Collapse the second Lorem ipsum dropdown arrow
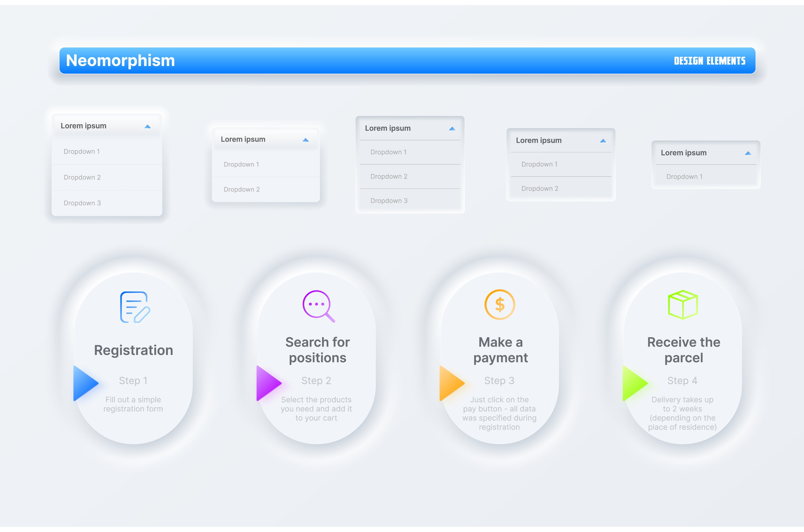804x532 pixels. [x=305, y=140]
